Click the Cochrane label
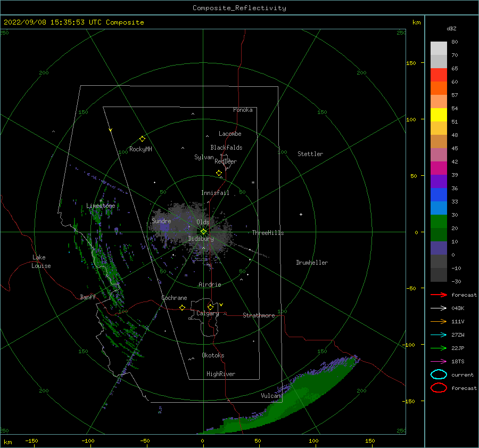This screenshot has width=479, height=448. coord(174,298)
